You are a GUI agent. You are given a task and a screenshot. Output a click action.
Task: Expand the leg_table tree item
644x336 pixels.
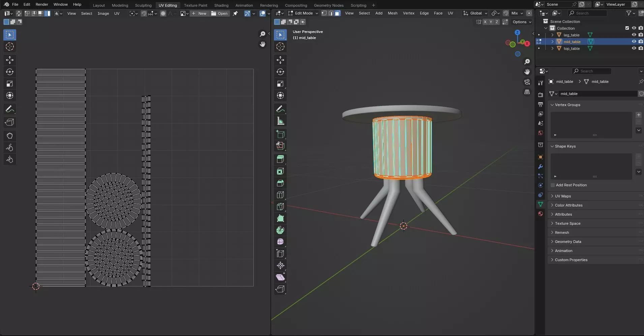(x=552, y=35)
